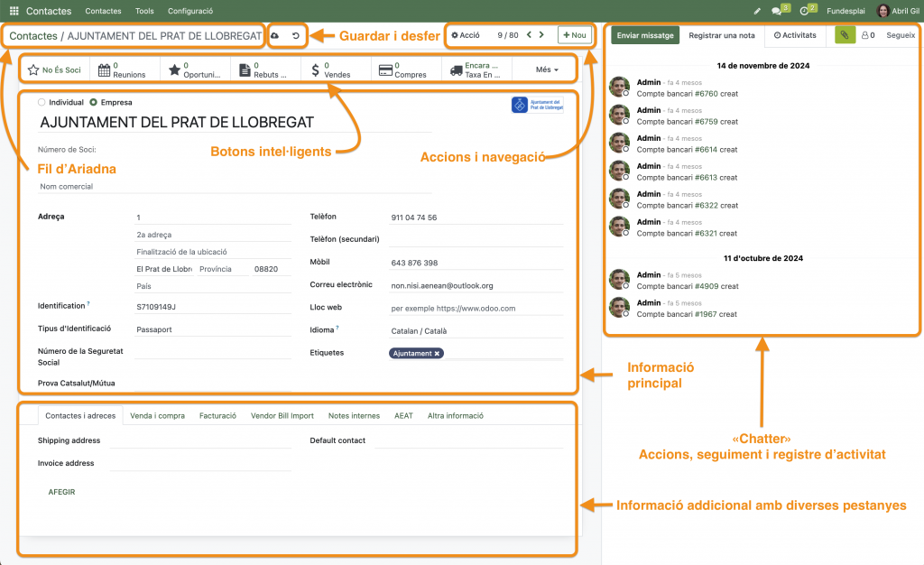Click the paperclip attachments icon

(845, 35)
